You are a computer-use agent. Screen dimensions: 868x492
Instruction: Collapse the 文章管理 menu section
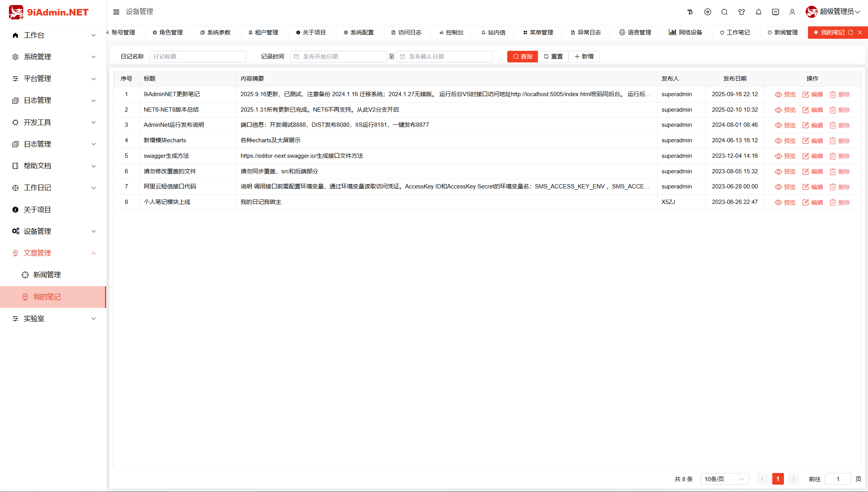click(53, 253)
